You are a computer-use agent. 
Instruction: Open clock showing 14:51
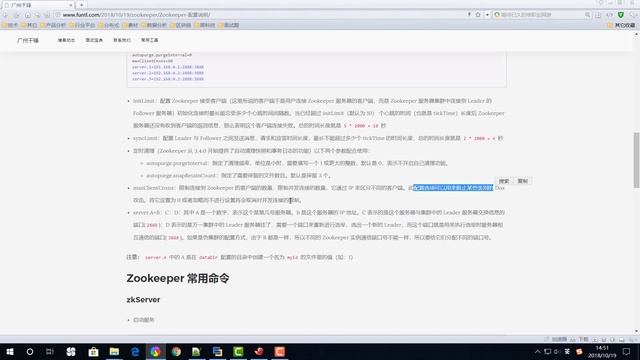tap(602, 351)
